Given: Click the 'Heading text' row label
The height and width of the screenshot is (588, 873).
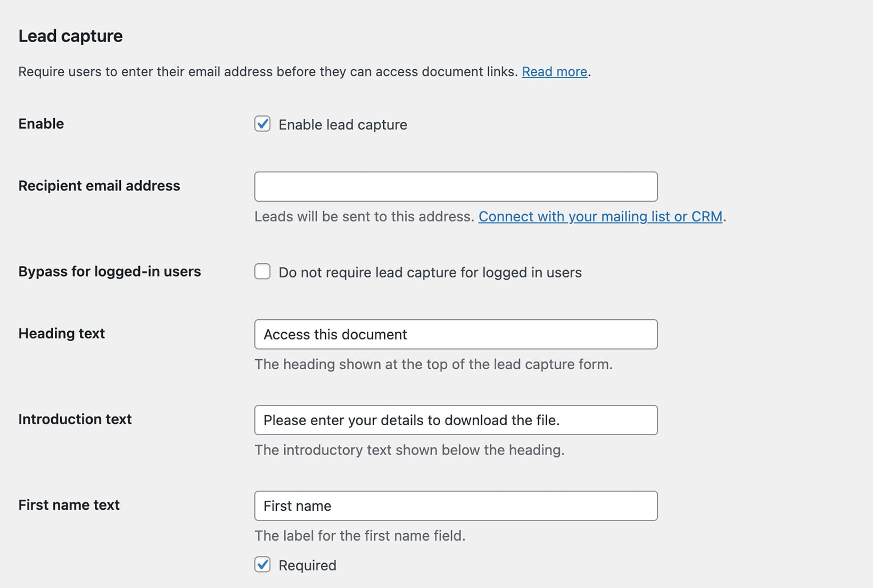Looking at the screenshot, I should pyautogui.click(x=62, y=333).
